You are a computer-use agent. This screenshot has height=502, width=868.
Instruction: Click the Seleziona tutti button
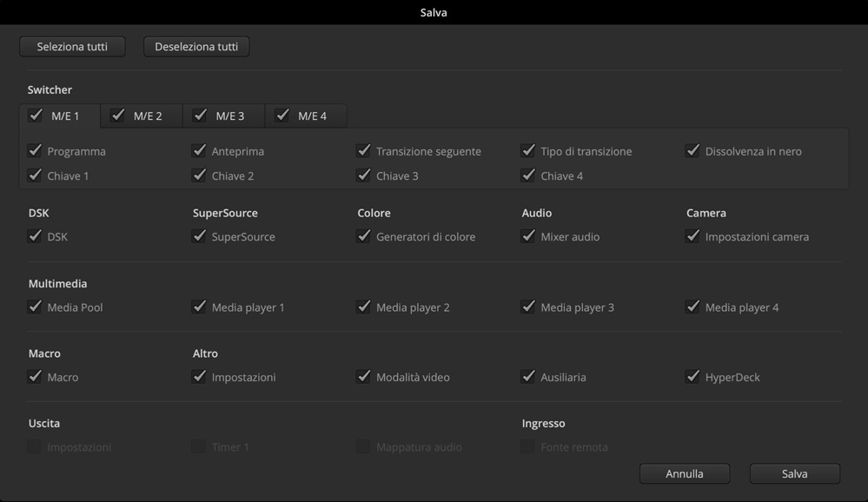[x=72, y=47]
